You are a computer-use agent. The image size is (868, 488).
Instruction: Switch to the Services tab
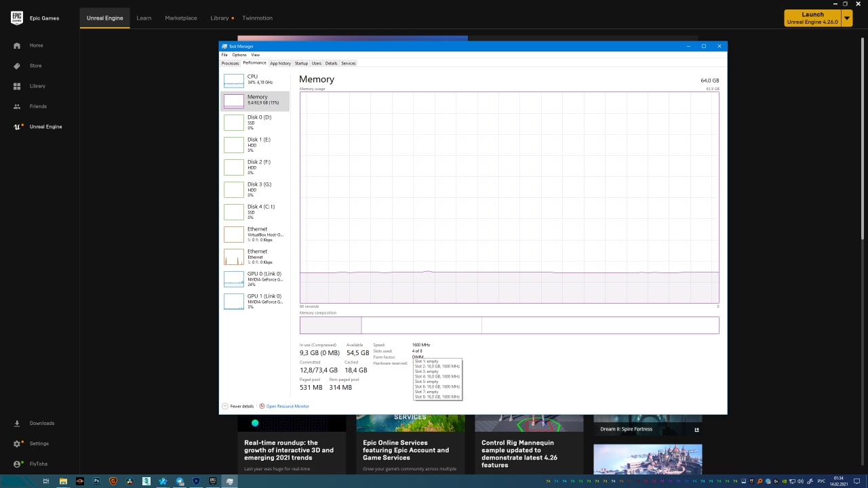click(x=349, y=63)
